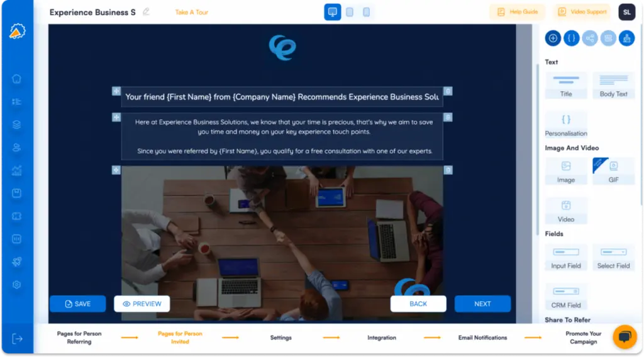Select the tablet device view toggle
Image resolution: width=644 pixels, height=357 pixels.
pyautogui.click(x=350, y=12)
